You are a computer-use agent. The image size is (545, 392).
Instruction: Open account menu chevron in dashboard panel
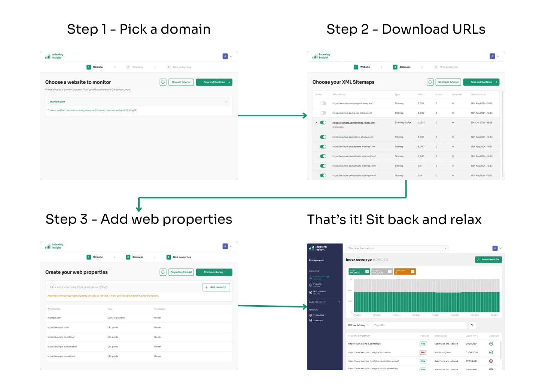click(500, 248)
